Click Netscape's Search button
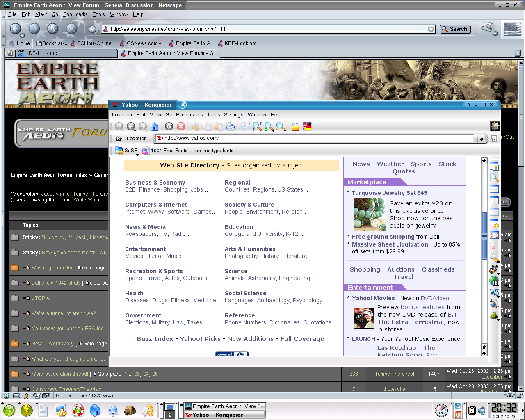This screenshot has height=420, width=525. [454, 29]
